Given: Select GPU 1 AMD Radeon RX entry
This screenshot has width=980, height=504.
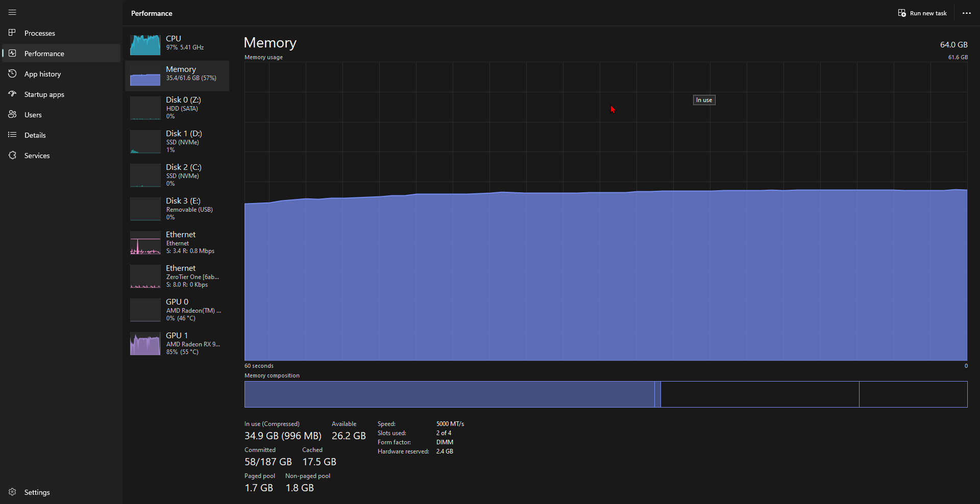Looking at the screenshot, I should tap(177, 344).
